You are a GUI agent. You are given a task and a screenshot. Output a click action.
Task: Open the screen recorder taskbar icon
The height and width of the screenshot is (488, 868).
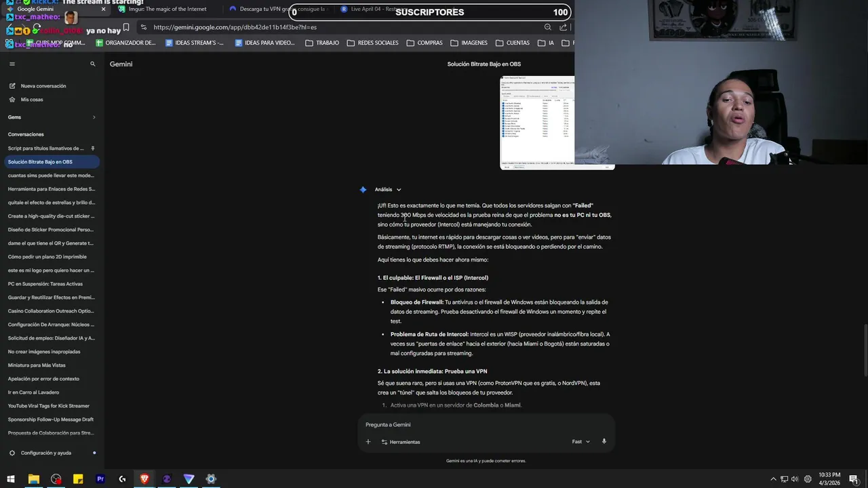click(56, 479)
